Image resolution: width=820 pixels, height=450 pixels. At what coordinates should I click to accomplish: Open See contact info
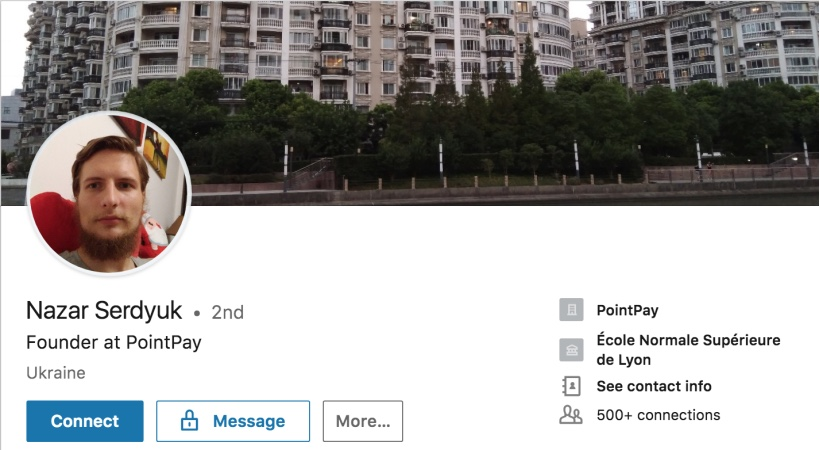(654, 386)
